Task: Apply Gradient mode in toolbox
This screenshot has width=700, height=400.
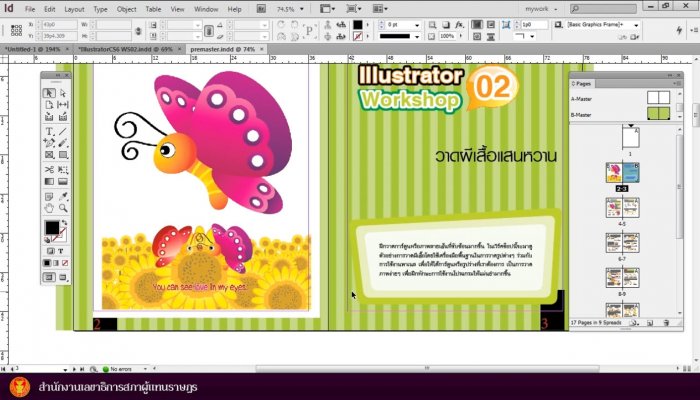Action: (56, 263)
